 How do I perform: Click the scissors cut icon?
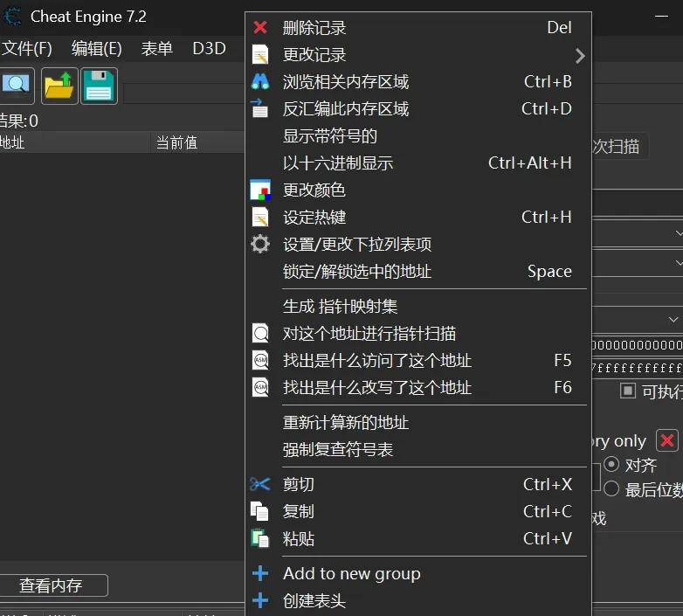coord(260,484)
